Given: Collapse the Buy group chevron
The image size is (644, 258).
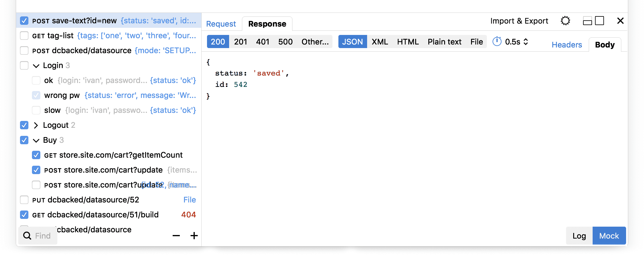Looking at the screenshot, I should point(36,140).
